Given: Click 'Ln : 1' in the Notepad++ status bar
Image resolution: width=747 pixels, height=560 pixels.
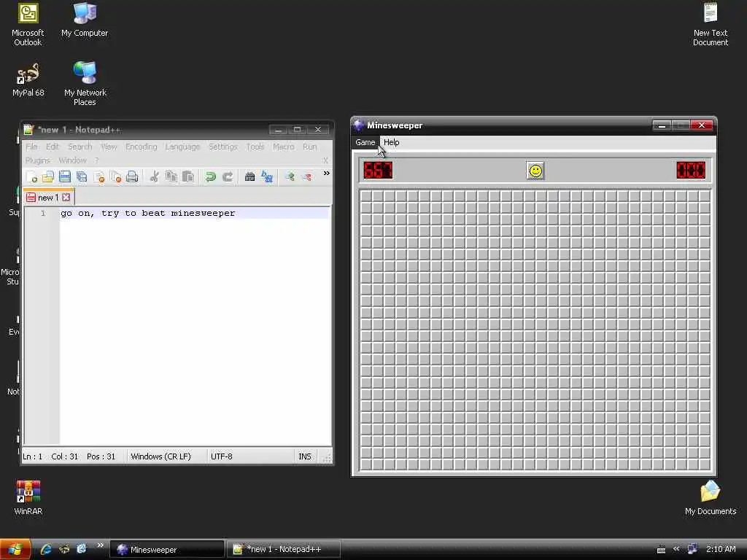Looking at the screenshot, I should pyautogui.click(x=32, y=456).
